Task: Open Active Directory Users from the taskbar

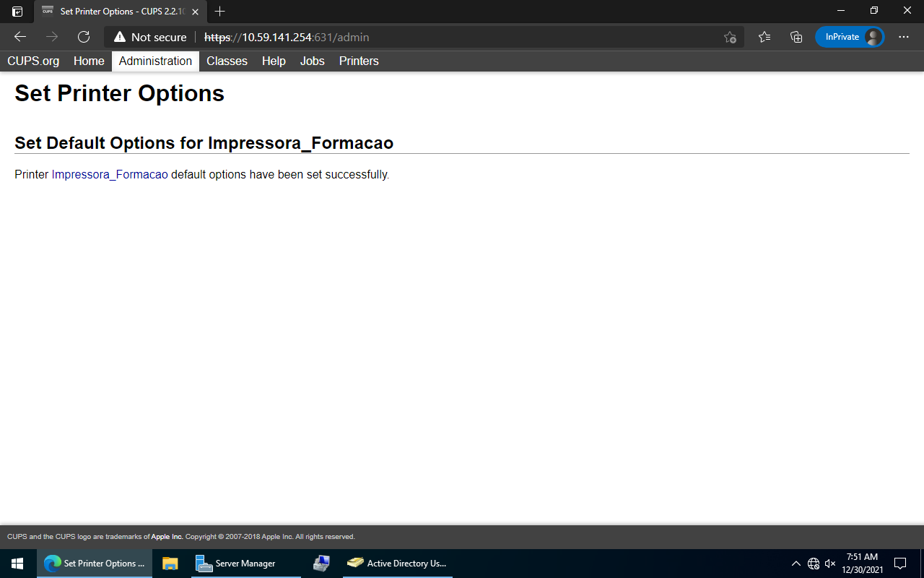Action: (x=397, y=563)
